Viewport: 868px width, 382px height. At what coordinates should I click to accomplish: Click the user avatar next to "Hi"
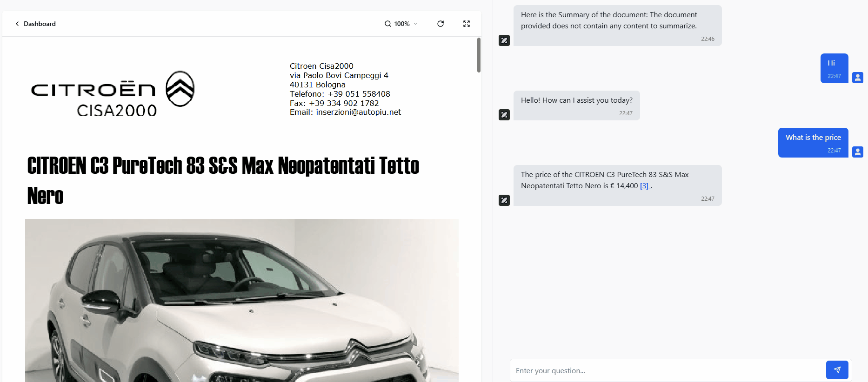tap(858, 78)
